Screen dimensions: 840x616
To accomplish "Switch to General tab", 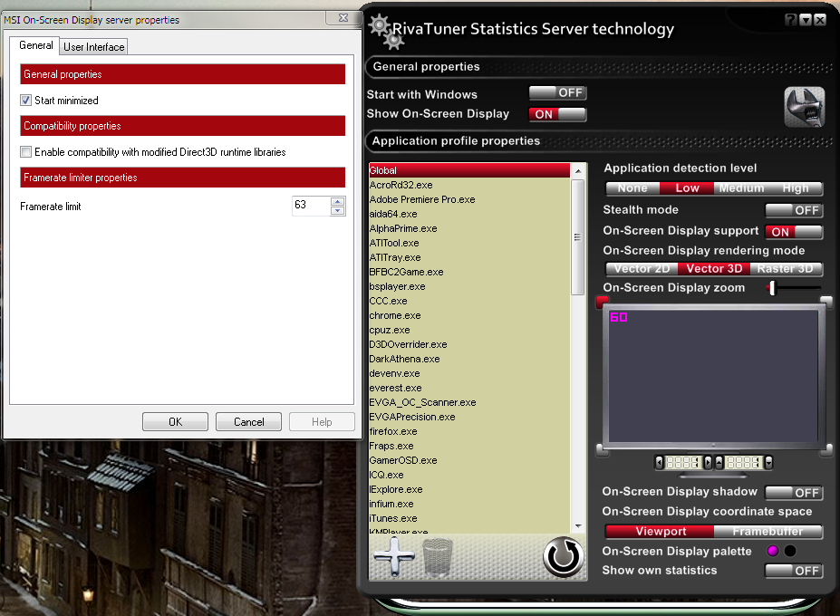I will click(36, 45).
